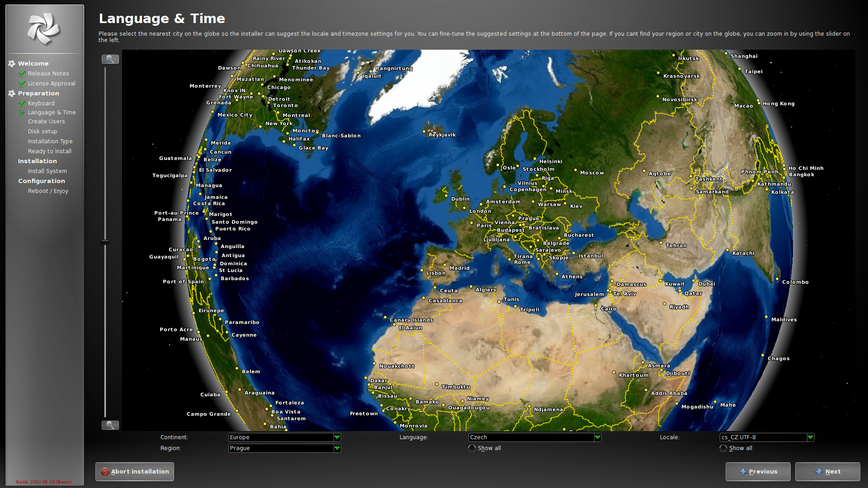The height and width of the screenshot is (488, 868).
Task: Choose Karachi on the globe
Action: [727, 250]
